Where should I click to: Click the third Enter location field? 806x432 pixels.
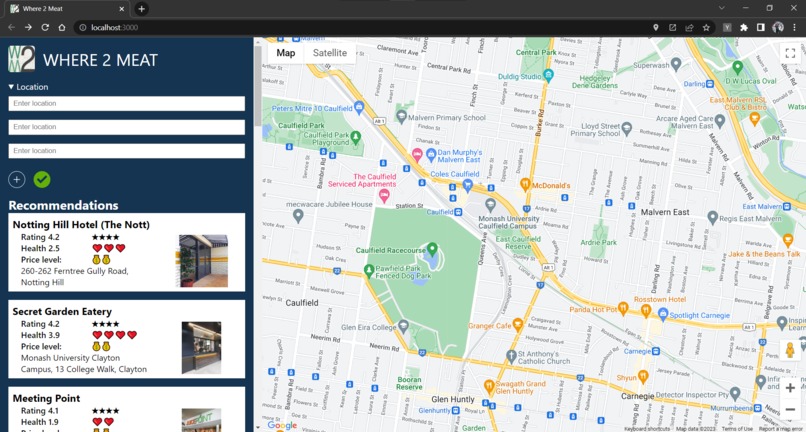pyautogui.click(x=126, y=151)
